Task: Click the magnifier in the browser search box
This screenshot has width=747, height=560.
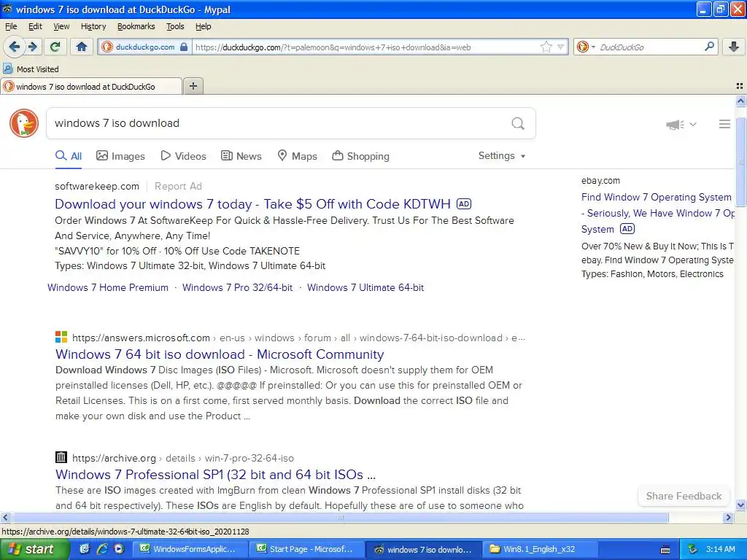Action: click(709, 47)
